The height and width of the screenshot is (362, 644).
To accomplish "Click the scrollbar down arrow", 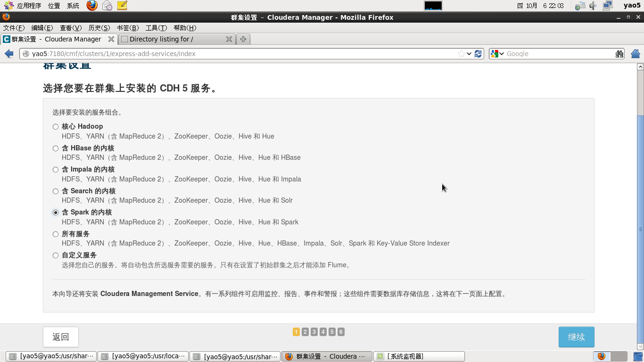I will coord(640,346).
